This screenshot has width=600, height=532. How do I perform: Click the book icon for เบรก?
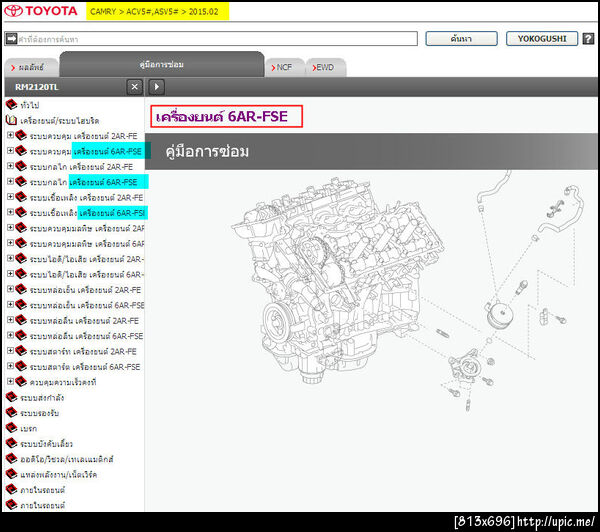point(11,428)
